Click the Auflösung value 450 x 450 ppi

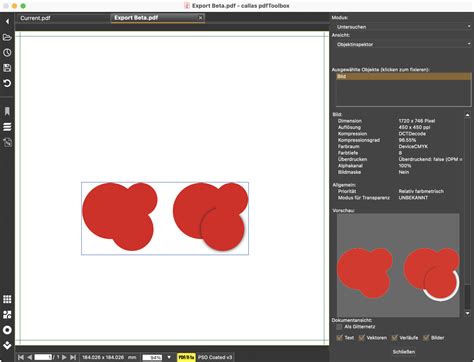click(x=414, y=127)
